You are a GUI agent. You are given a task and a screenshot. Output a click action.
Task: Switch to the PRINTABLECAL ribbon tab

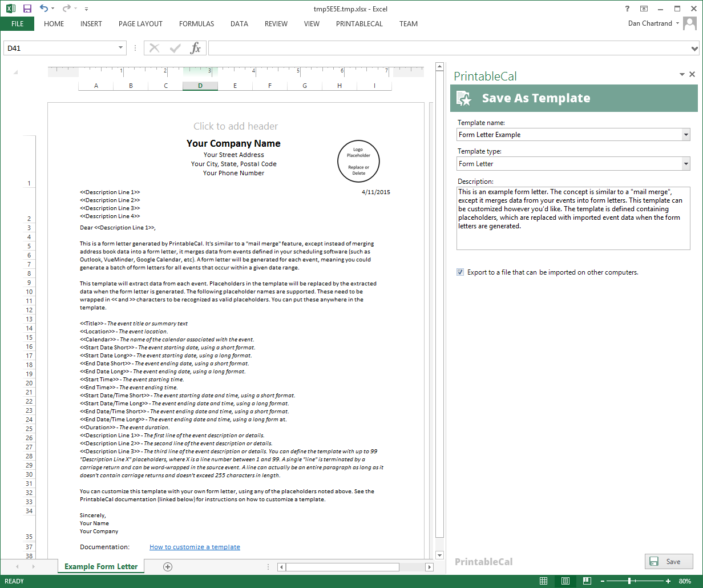click(359, 24)
